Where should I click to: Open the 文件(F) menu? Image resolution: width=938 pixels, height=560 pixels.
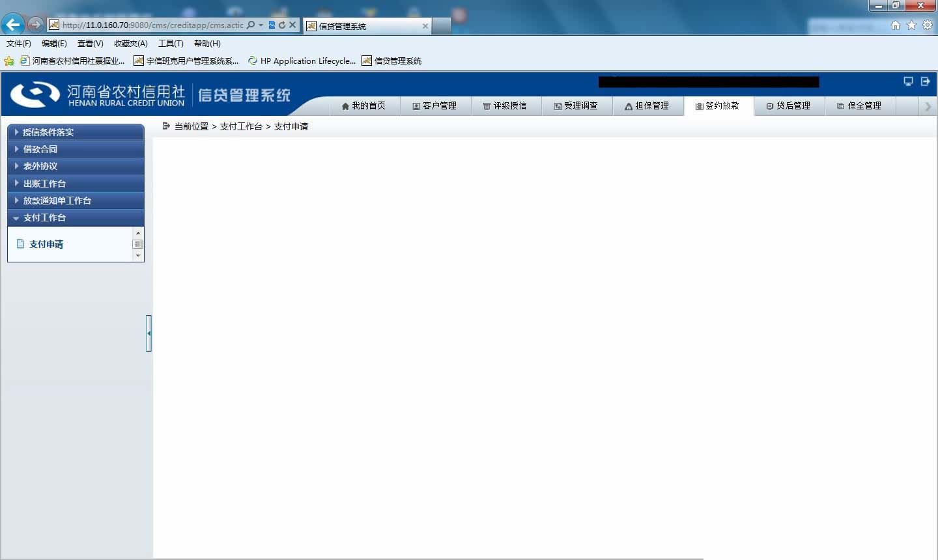coord(19,44)
